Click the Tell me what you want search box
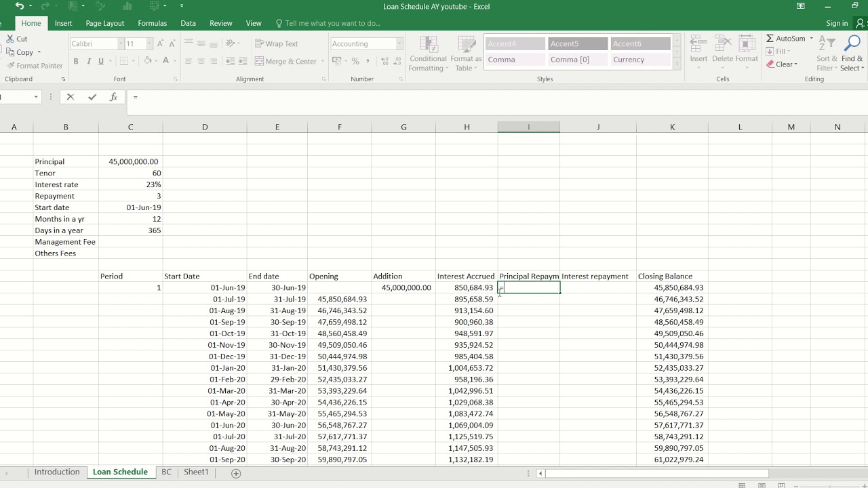This screenshot has width=868, height=488. [x=328, y=23]
